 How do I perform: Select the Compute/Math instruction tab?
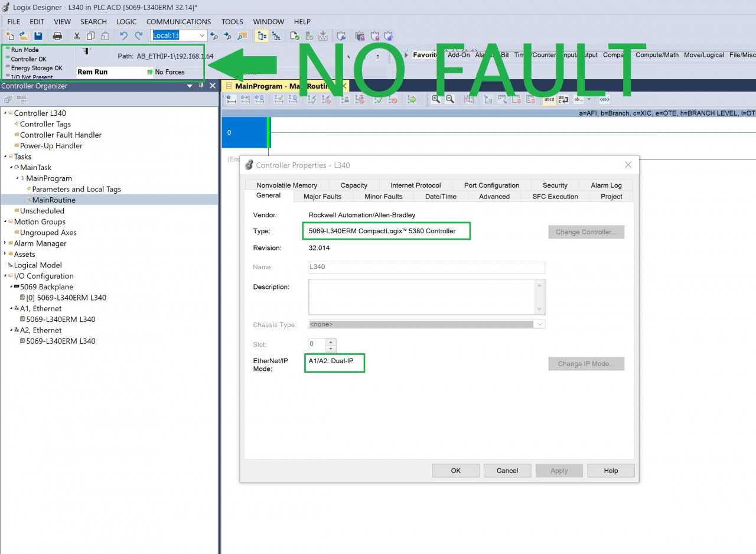click(657, 55)
